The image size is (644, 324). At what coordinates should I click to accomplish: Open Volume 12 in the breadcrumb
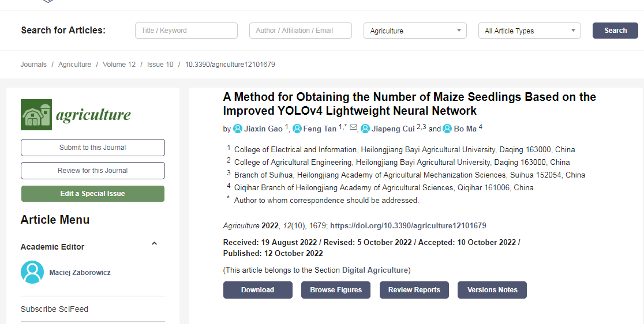point(119,65)
